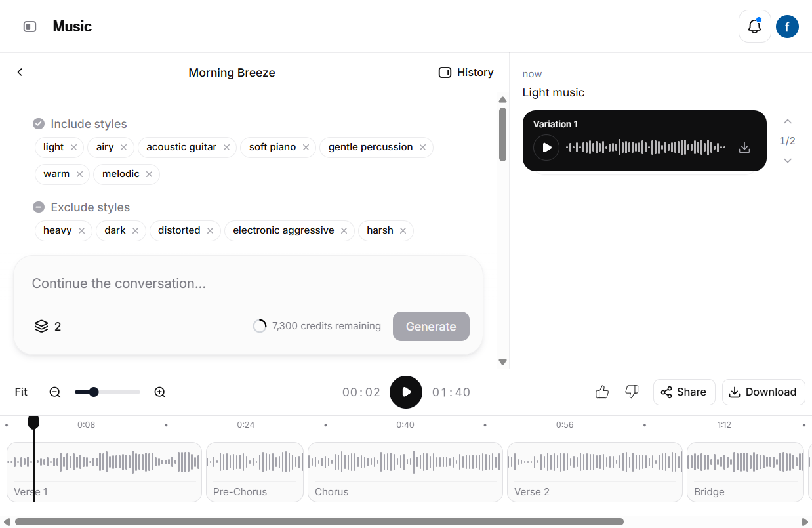Click the 00:02 current time
This screenshot has width=812, height=528.
[x=361, y=392]
